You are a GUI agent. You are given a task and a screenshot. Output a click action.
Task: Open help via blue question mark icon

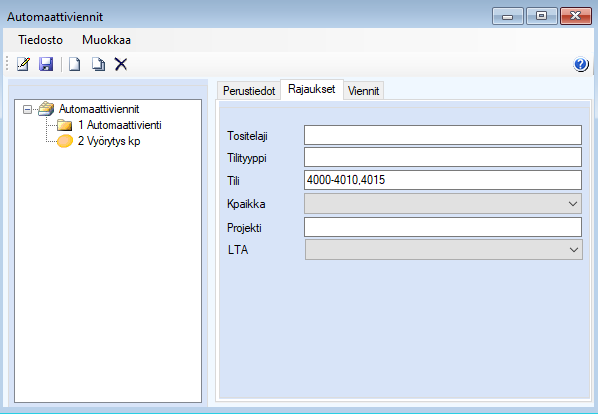(580, 64)
